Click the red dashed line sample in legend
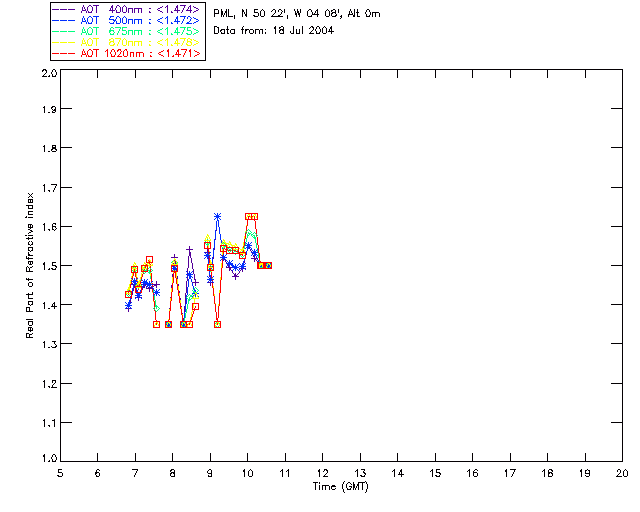Screen dimensions: 640x512 pyautogui.click(x=64, y=53)
